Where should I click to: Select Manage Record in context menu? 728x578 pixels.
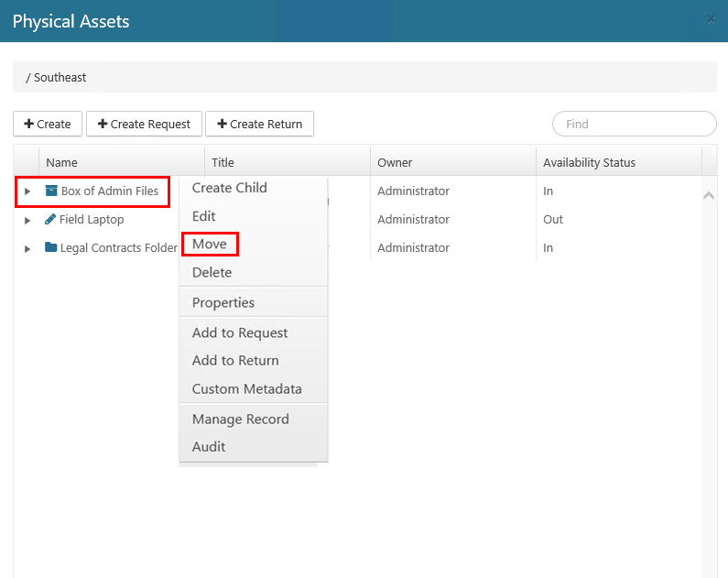point(240,419)
